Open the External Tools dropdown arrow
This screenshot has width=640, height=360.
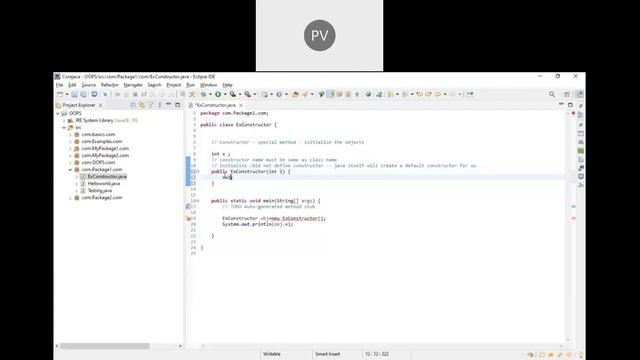point(255,94)
